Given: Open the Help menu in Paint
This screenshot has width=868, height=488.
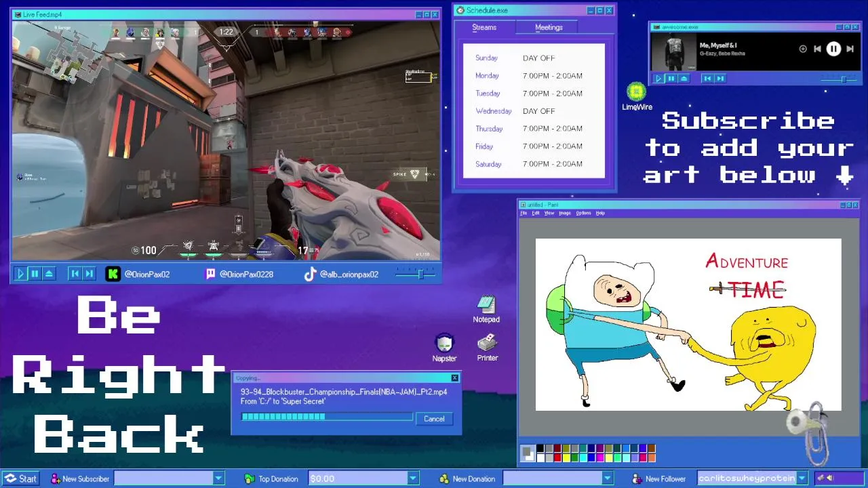Looking at the screenshot, I should tap(600, 213).
